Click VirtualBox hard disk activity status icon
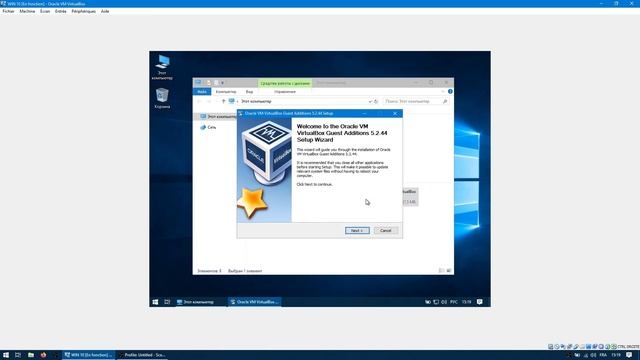Viewport: 640px width, 360px height. tap(550, 347)
